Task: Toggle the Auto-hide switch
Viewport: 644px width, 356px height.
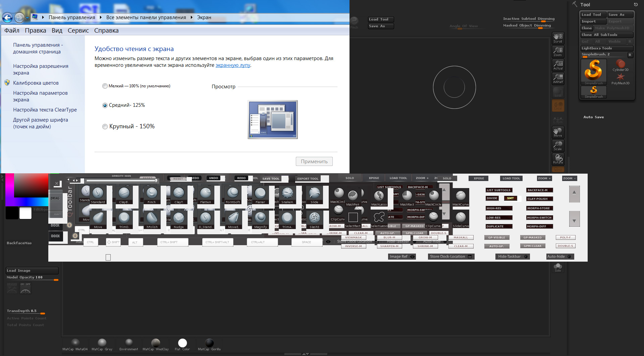Action: pyautogui.click(x=569, y=257)
